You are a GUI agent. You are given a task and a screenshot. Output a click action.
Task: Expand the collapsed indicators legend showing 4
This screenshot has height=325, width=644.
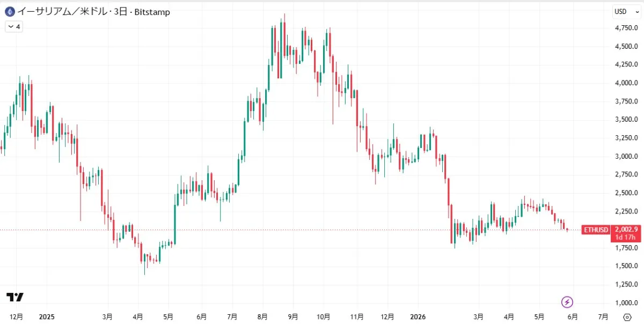pos(14,26)
